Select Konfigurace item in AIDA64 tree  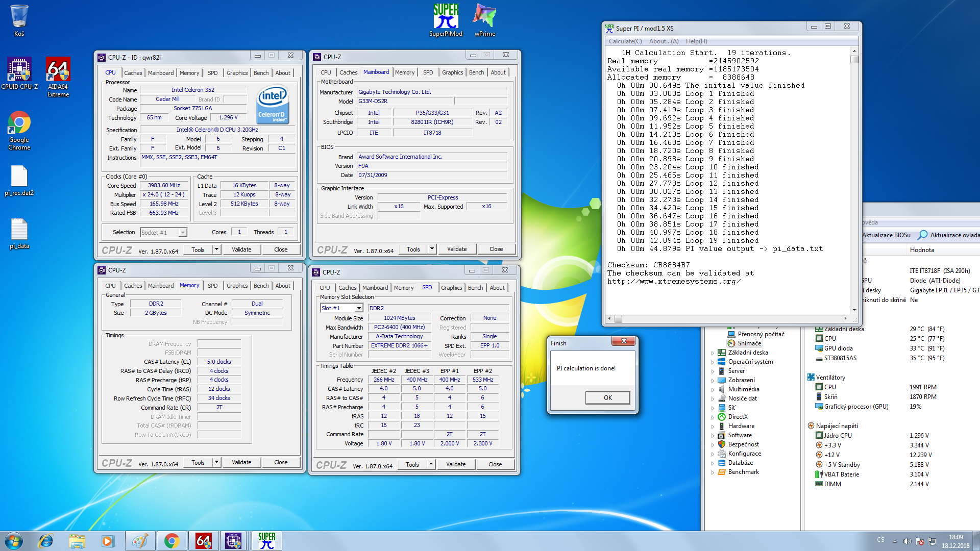tap(744, 454)
